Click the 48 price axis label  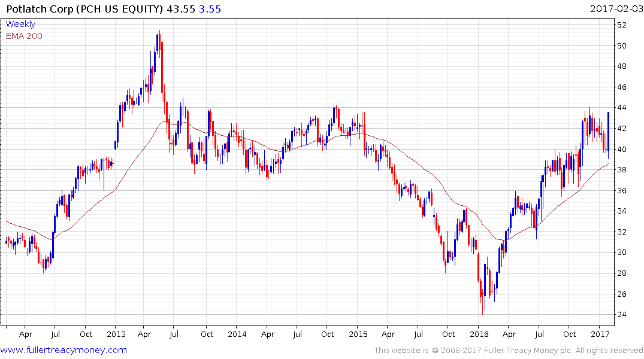[622, 66]
